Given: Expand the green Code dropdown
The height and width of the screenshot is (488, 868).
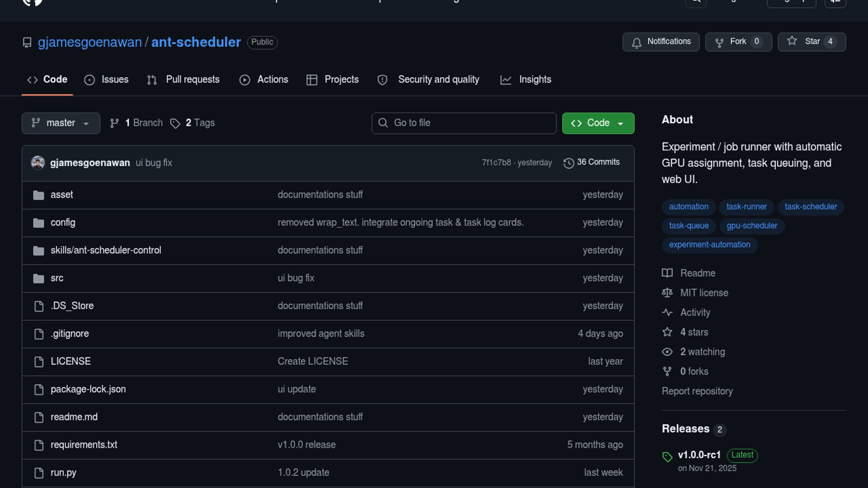Looking at the screenshot, I should 598,123.
